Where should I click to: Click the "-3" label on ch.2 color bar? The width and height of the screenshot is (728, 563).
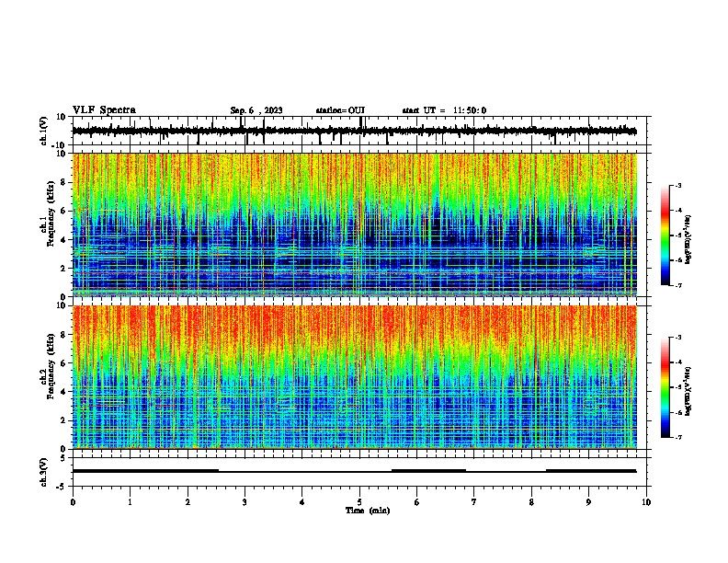678,338
